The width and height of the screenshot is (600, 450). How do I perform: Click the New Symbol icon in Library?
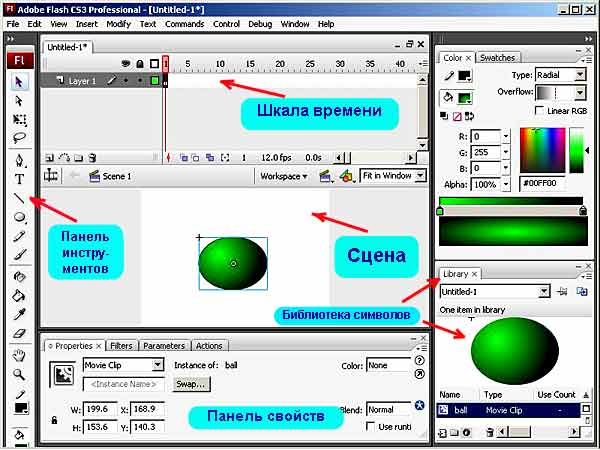coord(442,433)
